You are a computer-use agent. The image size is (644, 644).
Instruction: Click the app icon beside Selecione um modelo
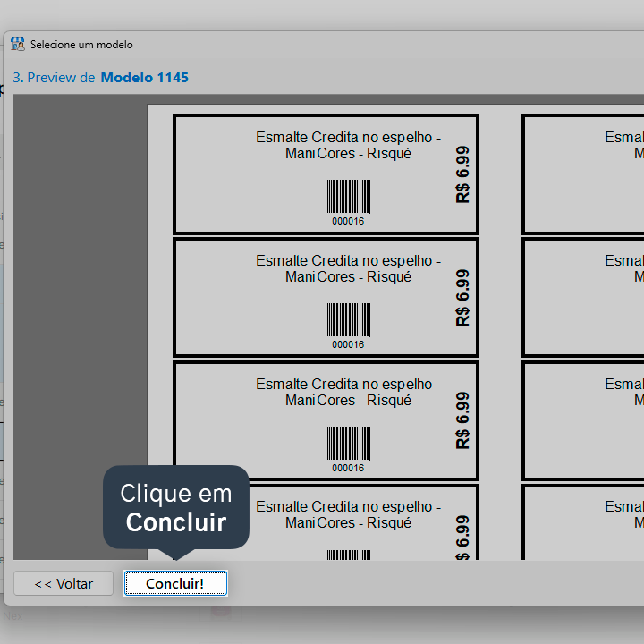coord(18,44)
